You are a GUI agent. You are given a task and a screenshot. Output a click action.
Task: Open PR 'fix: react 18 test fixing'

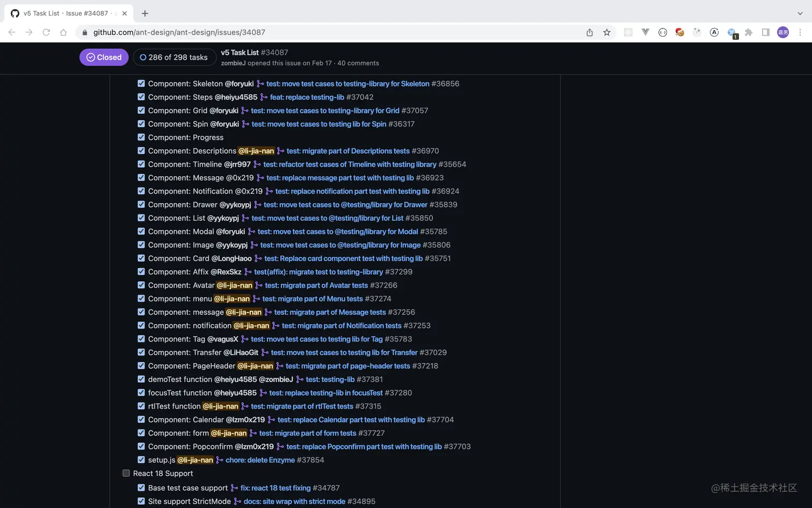coord(275,488)
